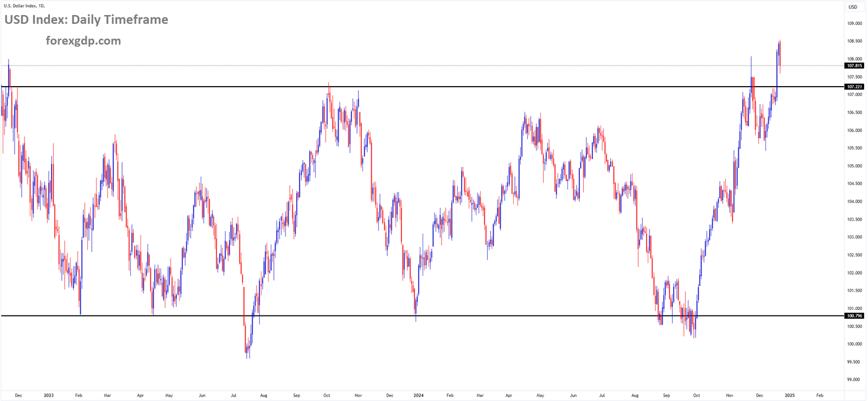This screenshot has width=868, height=401.
Task: Click the Oct label left of Nov 2024
Action: click(x=697, y=396)
